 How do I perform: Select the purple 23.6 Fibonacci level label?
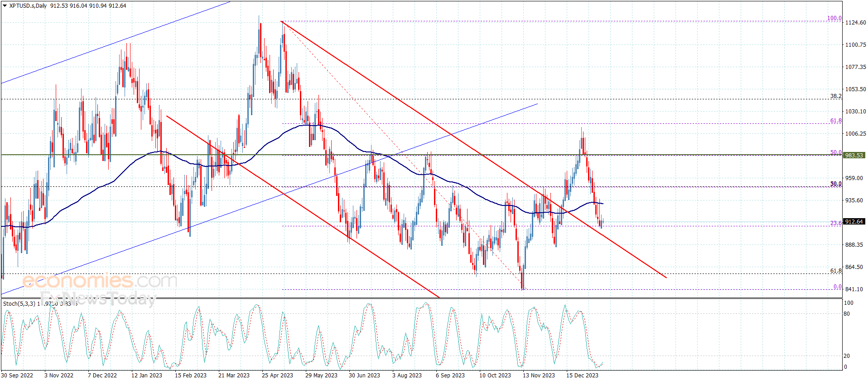[x=836, y=223]
